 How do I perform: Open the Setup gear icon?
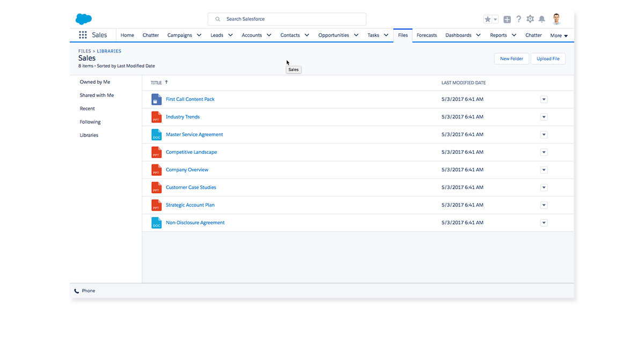tap(530, 19)
